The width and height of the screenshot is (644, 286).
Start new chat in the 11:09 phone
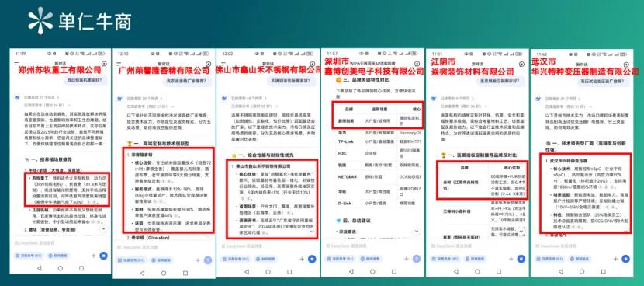(x=104, y=64)
